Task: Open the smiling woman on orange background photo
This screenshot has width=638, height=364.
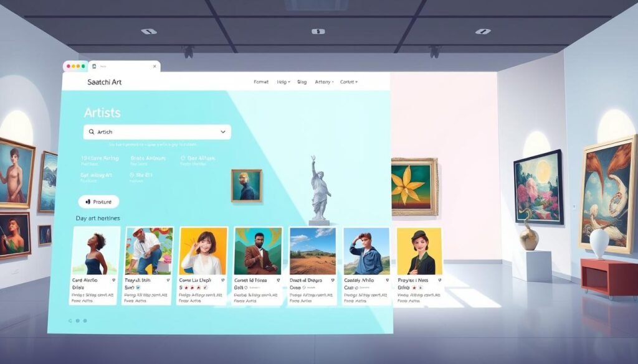Action: click(x=204, y=251)
